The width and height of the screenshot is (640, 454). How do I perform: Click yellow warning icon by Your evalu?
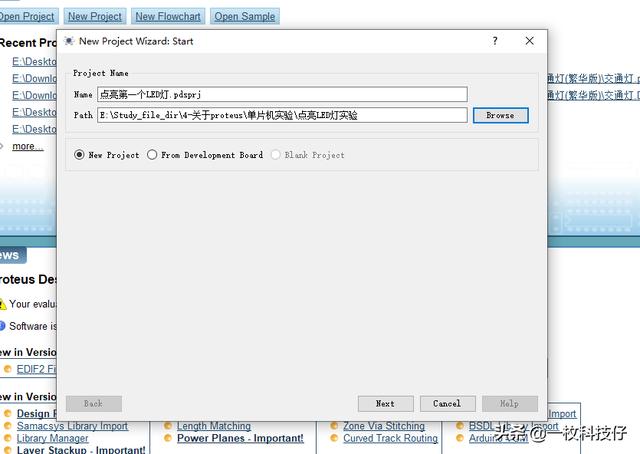2,304
